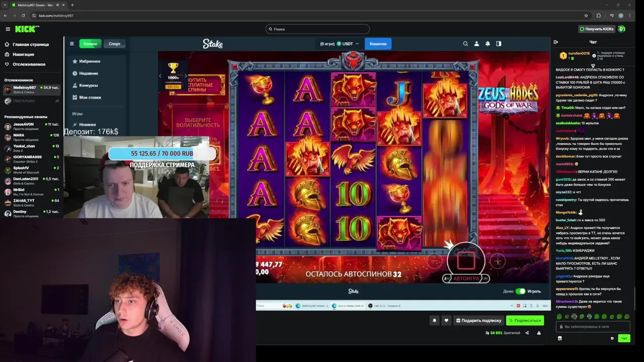Viewport: 644px width, 362px height.
Task: Open chat settings gear icon
Action: 612,338
